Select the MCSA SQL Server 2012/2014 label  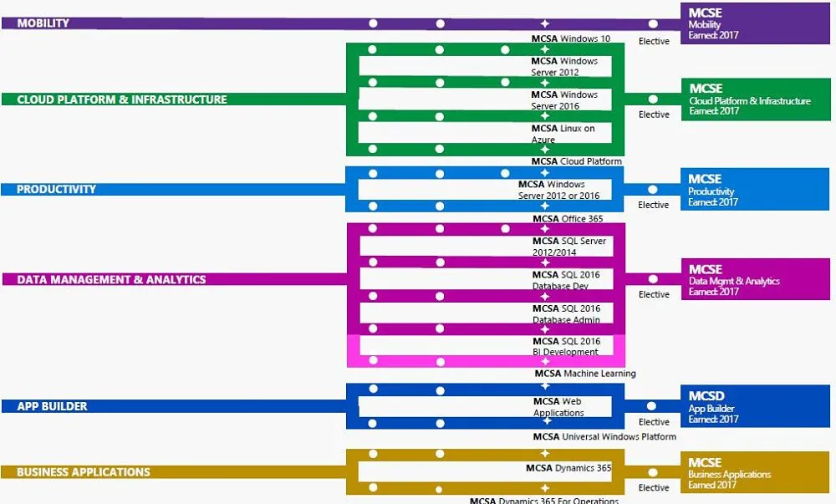(x=568, y=247)
